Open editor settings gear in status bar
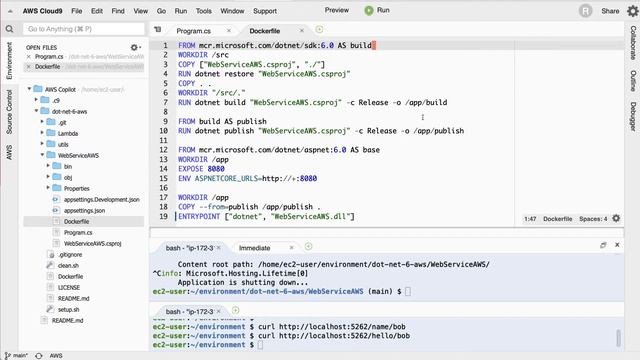Viewport: 640px width, 360px height. (x=616, y=218)
